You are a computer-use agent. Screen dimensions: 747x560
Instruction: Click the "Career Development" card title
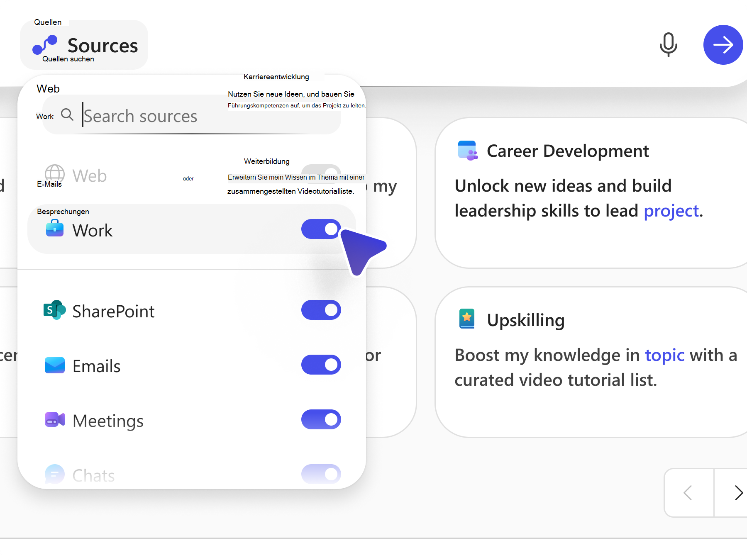click(x=568, y=151)
